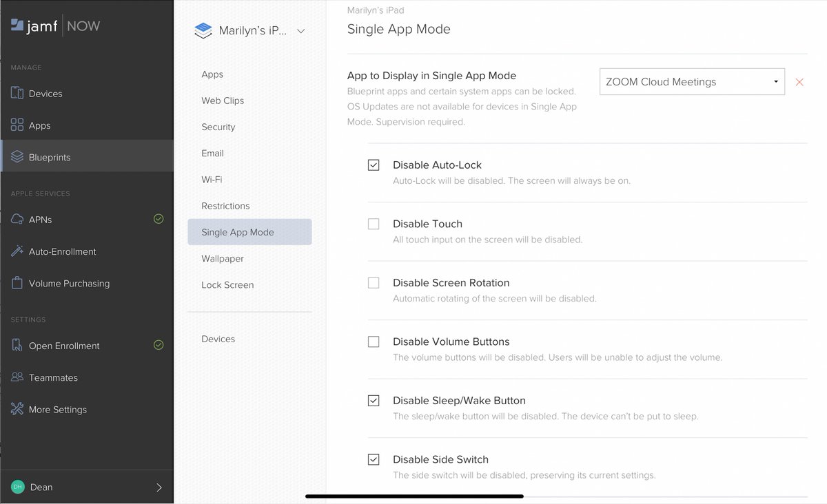The image size is (827, 504).
Task: Click the Open Enrollment device icon
Action: pos(17,346)
